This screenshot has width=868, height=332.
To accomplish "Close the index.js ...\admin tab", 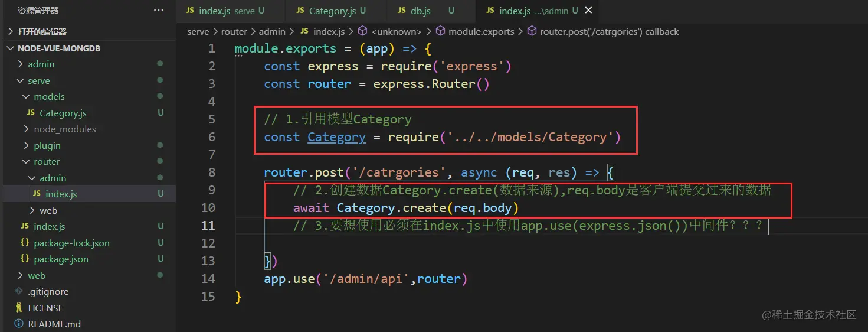I will [588, 11].
